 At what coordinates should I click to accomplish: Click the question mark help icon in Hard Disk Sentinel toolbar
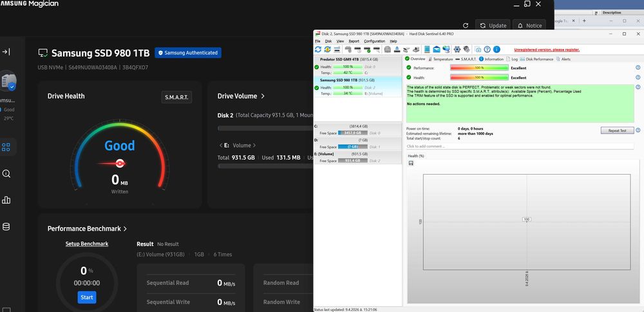click(x=487, y=50)
